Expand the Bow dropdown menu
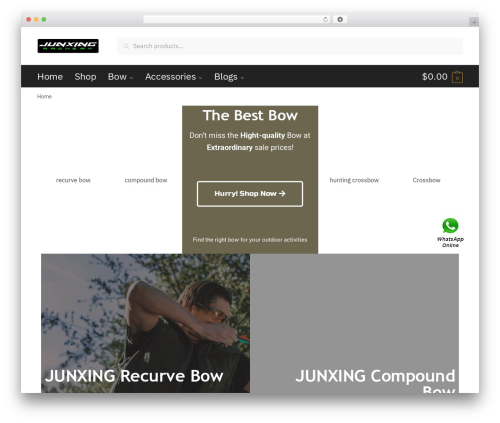 tap(120, 77)
